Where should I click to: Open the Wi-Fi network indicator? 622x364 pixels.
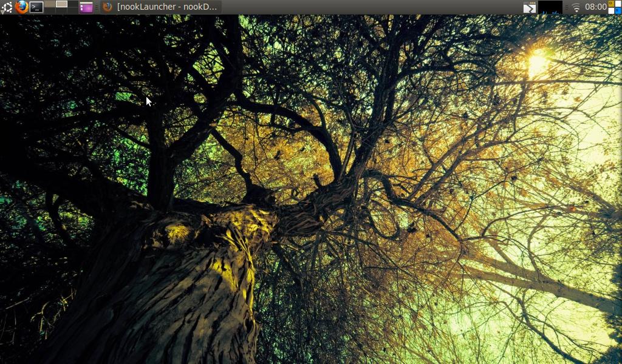click(x=576, y=7)
